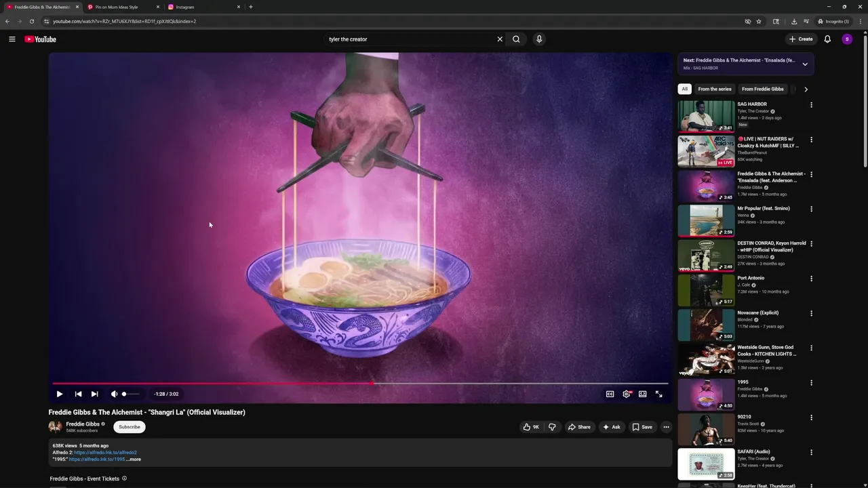Open Freddie Gibbs channel avatar
This screenshot has width=868, height=488.
coord(55,426)
